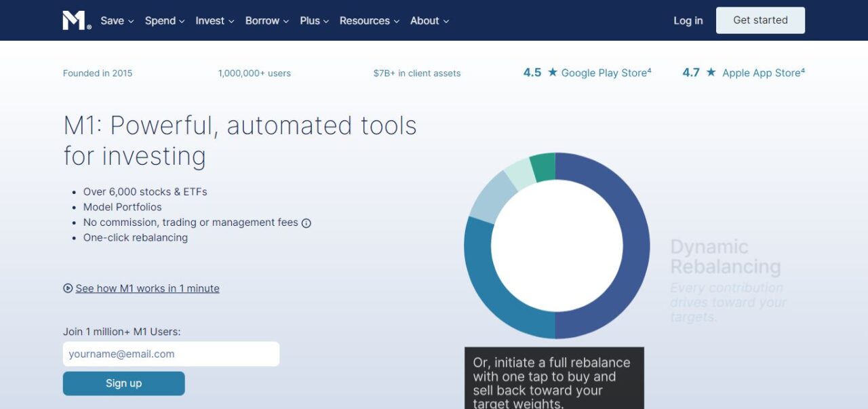Click the pale mint donut chart segment

click(520, 174)
